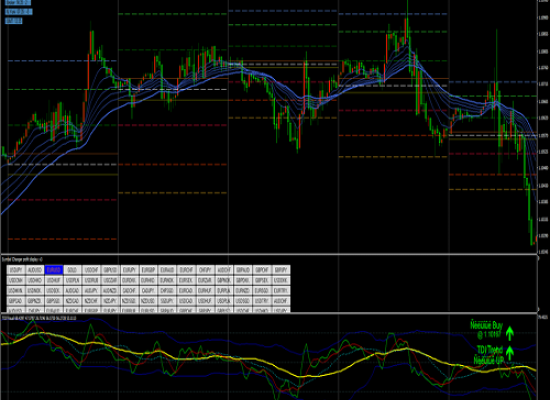Click the price scale on right edge

(543, 126)
